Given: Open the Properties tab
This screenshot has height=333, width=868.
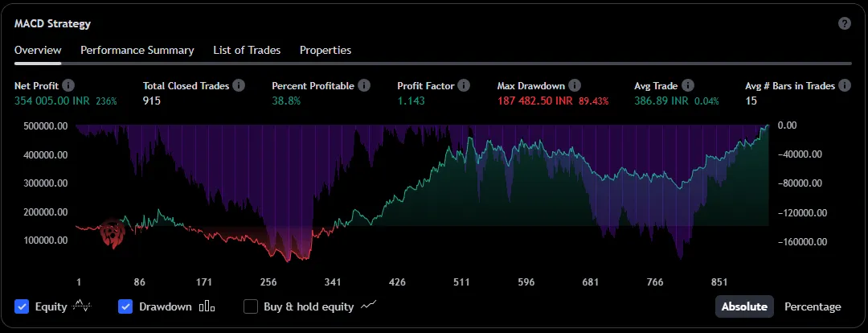Looking at the screenshot, I should tap(325, 50).
